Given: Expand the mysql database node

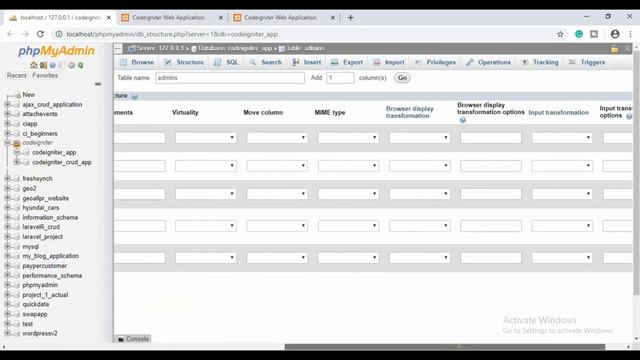Looking at the screenshot, I should (x=7, y=247).
